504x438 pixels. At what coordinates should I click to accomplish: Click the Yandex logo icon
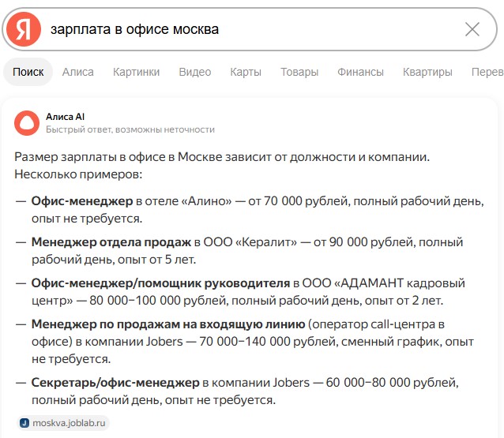(24, 29)
